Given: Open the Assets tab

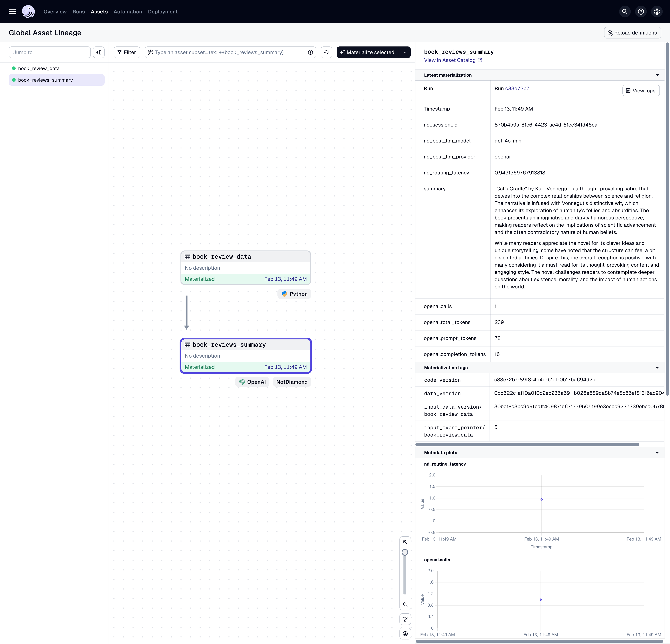Looking at the screenshot, I should coord(99,12).
